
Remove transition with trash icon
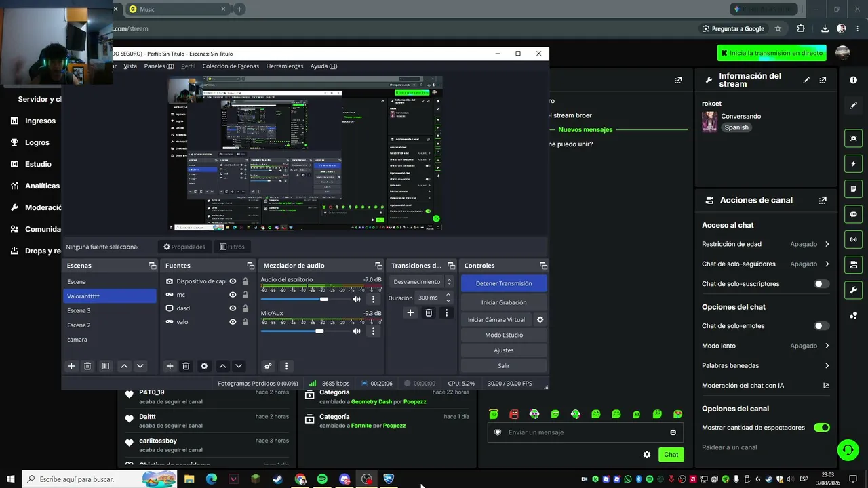[429, 312]
